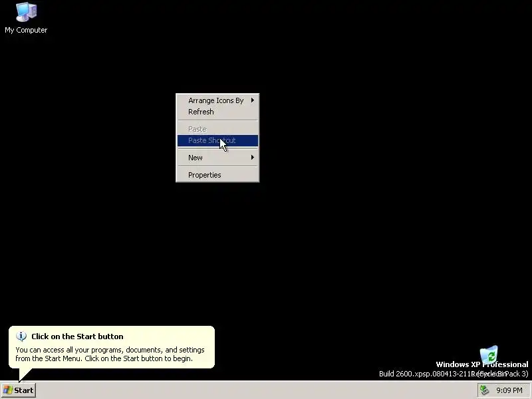Click the highlighted Paste Shortcut entry
This screenshot has height=399, width=532.
tap(217, 140)
